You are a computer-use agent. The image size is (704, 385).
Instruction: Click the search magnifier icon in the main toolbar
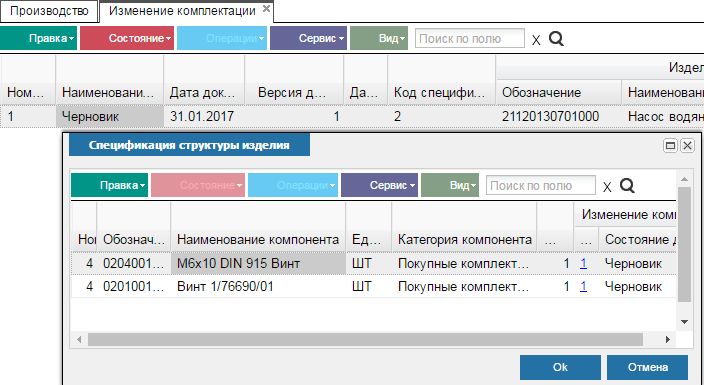pos(556,39)
